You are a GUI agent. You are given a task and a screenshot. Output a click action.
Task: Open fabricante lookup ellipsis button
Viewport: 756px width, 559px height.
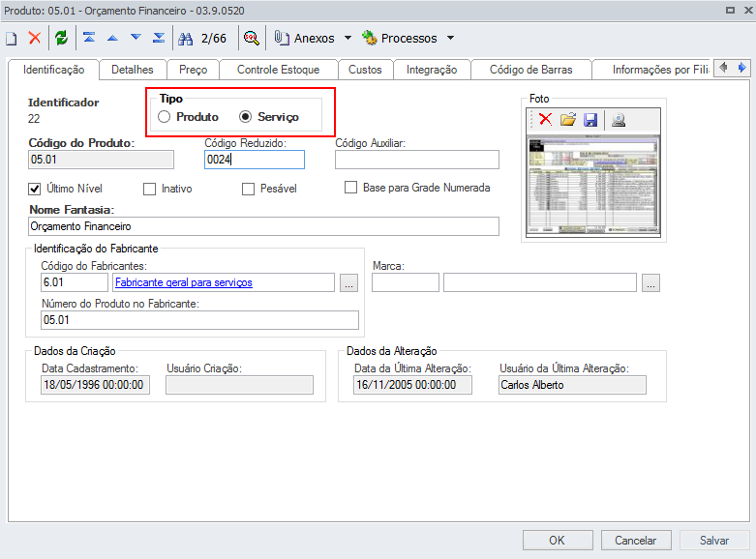point(348,282)
